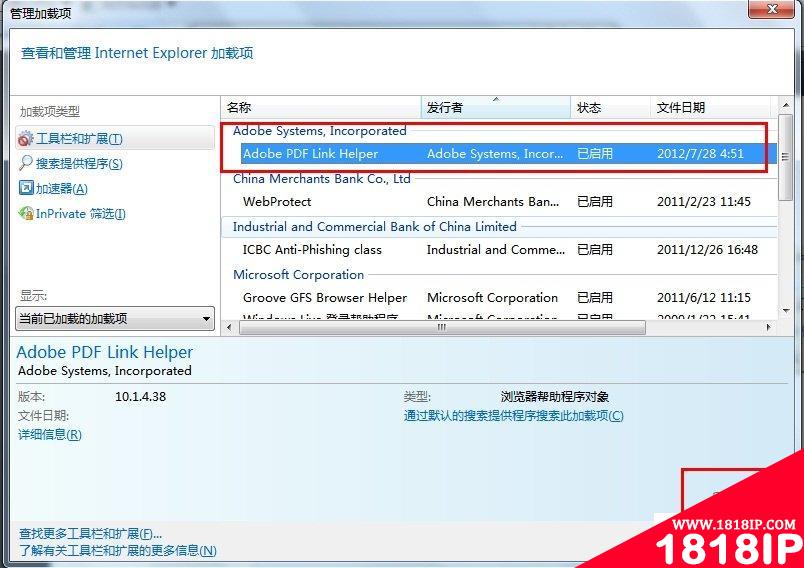Image resolution: width=804 pixels, height=568 pixels.
Task: Click 2011/12/26 16:48 date cell
Action: 707,250
